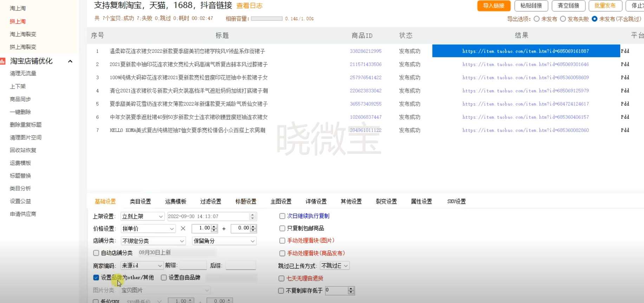Screen dimensions: 644x303
Task: Enable 次日继续执行复制 checkbox
Action: [x=282, y=216]
